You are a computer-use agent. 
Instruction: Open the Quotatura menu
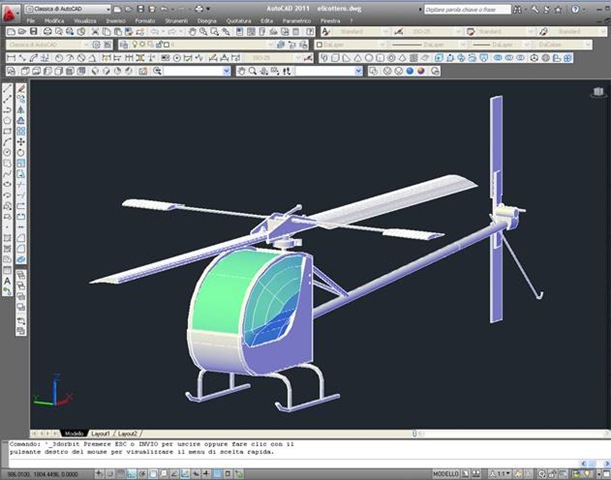(x=237, y=20)
